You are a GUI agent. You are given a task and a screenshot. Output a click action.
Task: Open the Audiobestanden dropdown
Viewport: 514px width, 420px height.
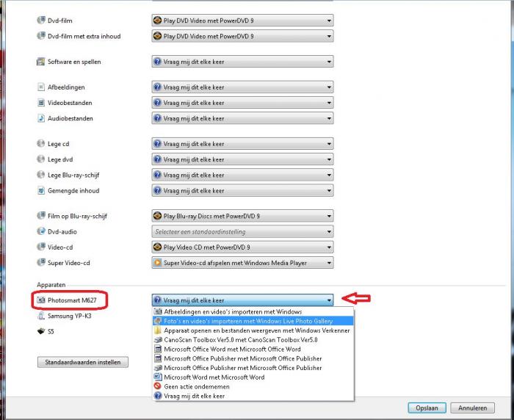[242, 118]
